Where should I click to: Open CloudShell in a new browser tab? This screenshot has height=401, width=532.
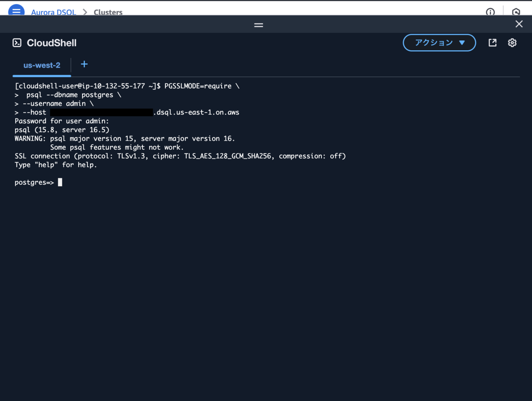[493, 43]
